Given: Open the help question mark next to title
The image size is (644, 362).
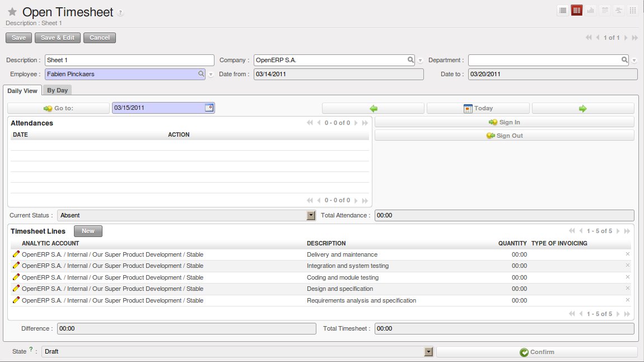Looking at the screenshot, I should [121, 13].
